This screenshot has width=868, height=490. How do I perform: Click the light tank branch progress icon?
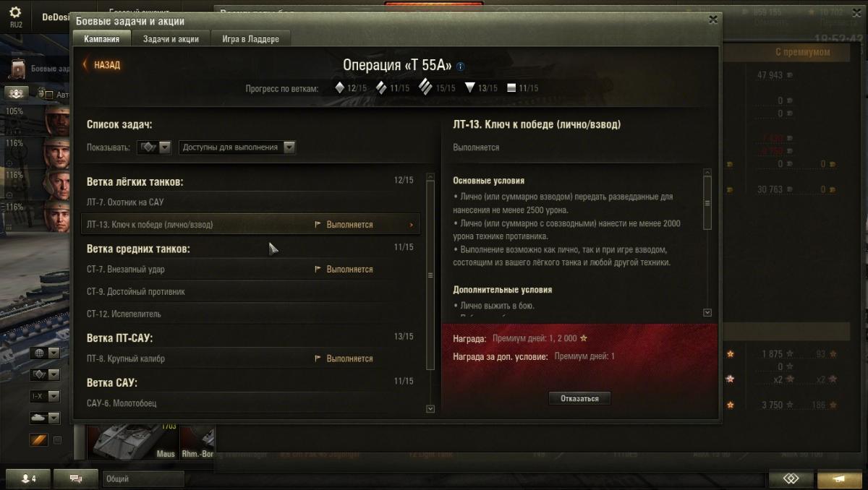[x=340, y=87]
